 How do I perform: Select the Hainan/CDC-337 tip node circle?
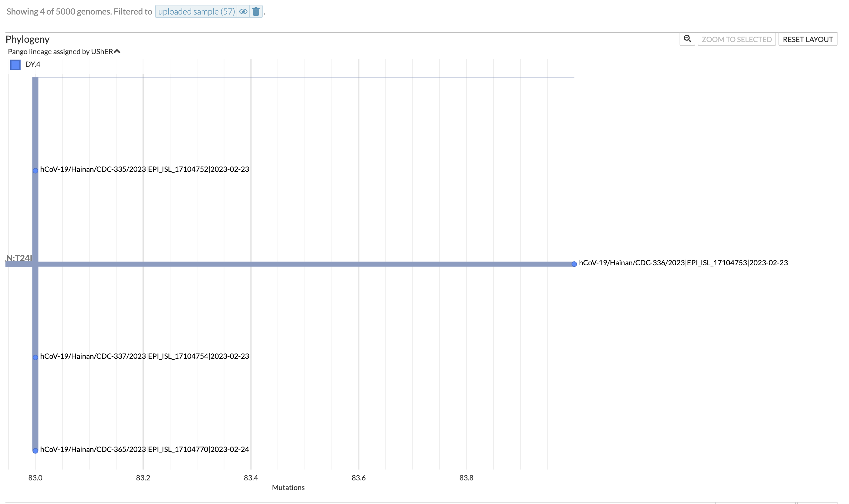[x=35, y=358]
